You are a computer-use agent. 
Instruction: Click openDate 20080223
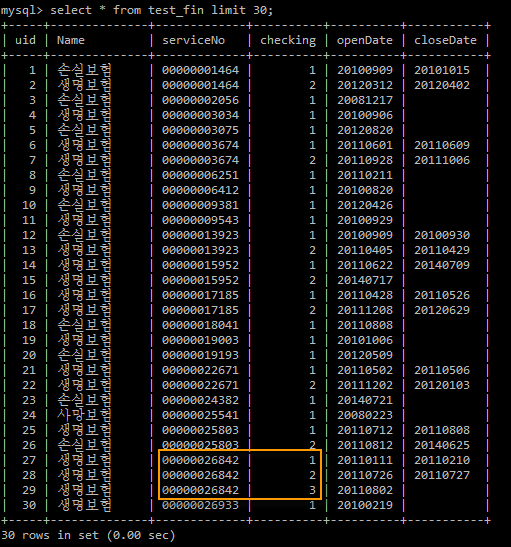coord(365,415)
